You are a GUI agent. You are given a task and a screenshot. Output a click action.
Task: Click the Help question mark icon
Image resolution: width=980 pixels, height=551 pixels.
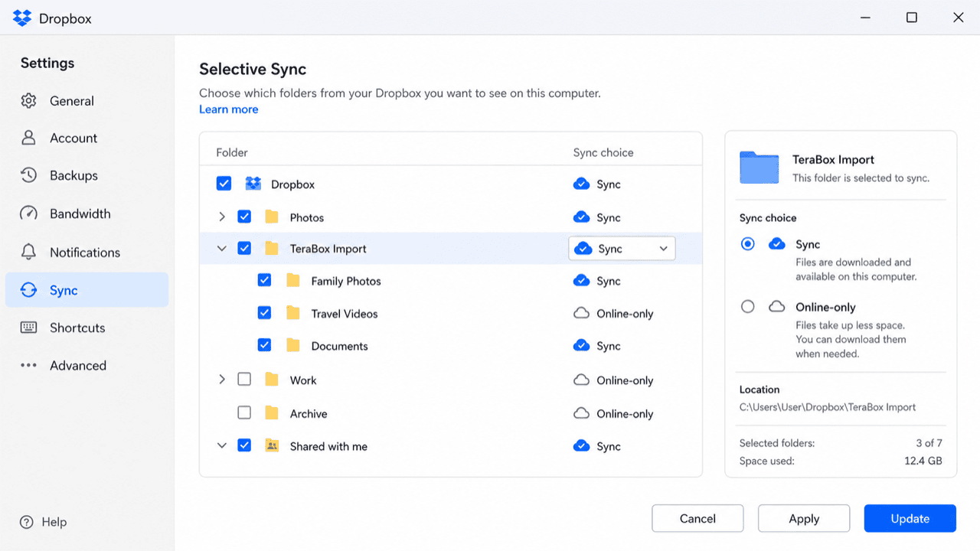[27, 522]
